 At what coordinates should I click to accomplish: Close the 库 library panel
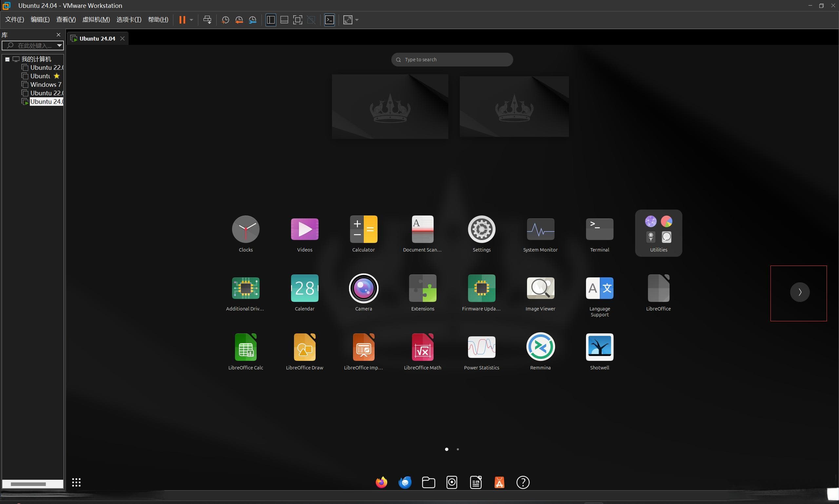(58, 35)
